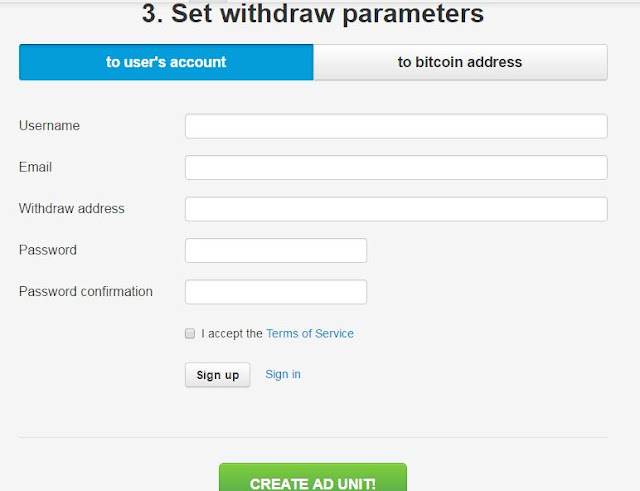Click into the Email input box
This screenshot has width=640, height=491.
click(396, 167)
